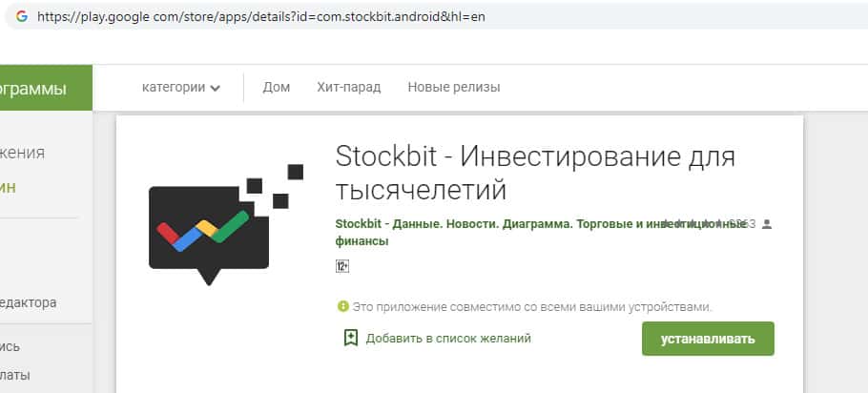Click the Google icon in the address bar
The width and height of the screenshot is (868, 393).
tap(22, 16)
